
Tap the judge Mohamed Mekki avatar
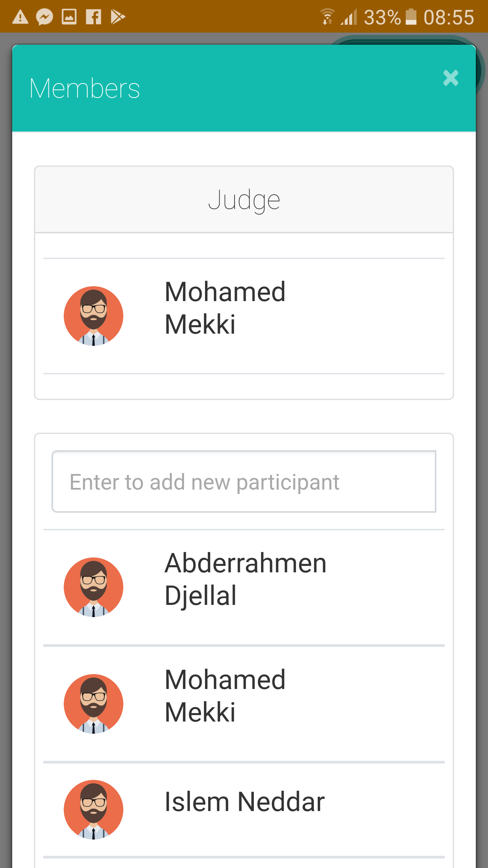[x=94, y=316]
